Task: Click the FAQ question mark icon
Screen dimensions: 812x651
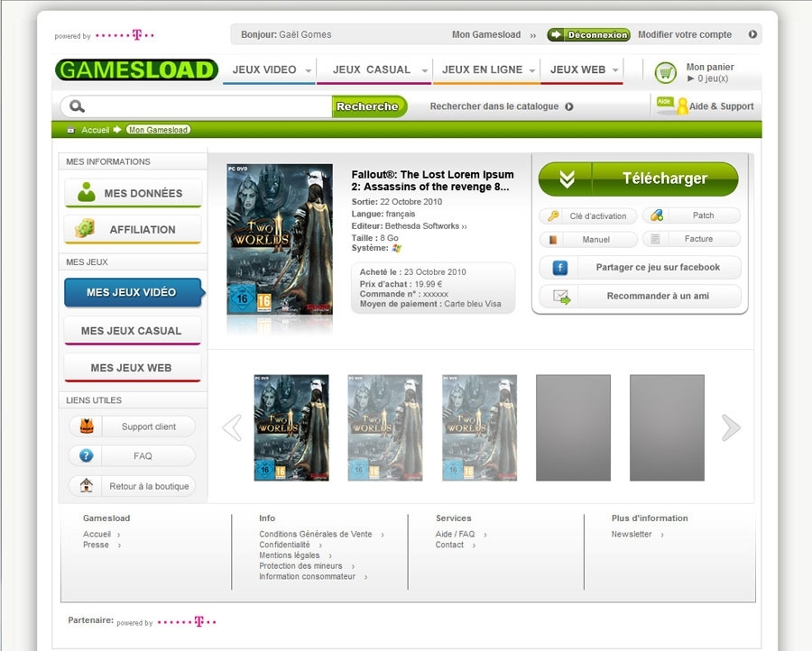Action: (87, 456)
